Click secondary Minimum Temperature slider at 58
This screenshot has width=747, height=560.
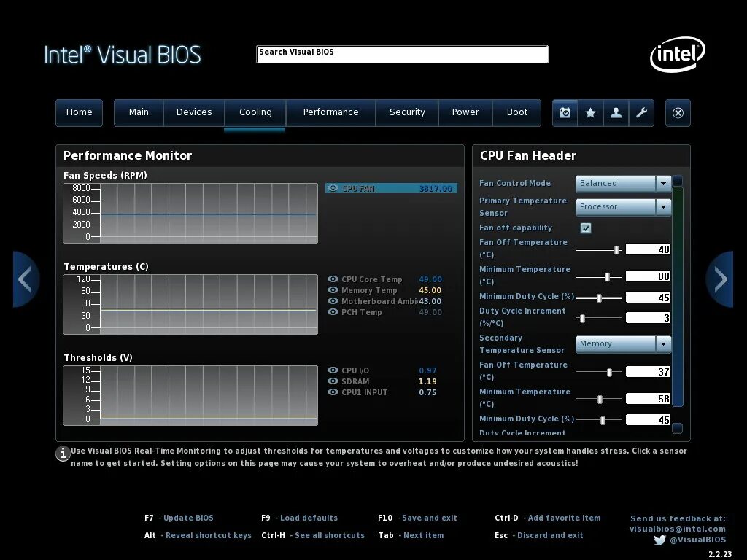598,399
